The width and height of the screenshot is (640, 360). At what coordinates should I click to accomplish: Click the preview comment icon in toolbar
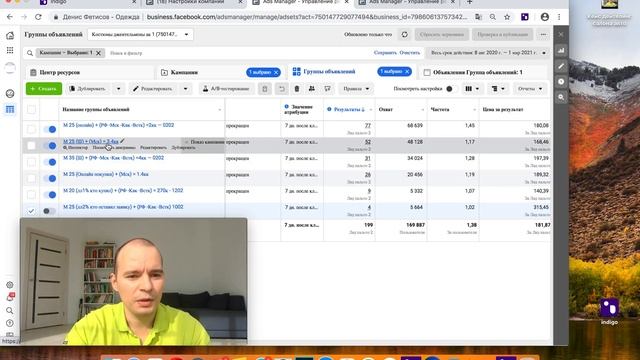click(327, 89)
